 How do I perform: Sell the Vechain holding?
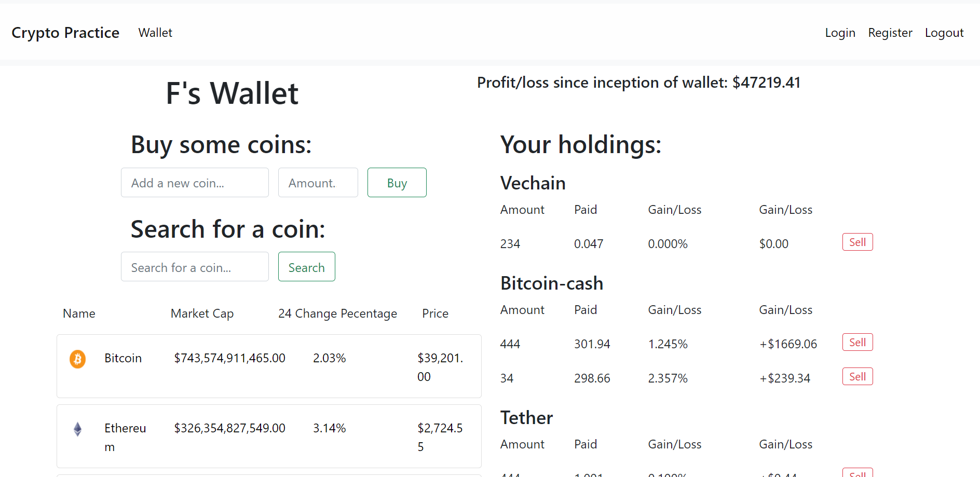point(857,242)
